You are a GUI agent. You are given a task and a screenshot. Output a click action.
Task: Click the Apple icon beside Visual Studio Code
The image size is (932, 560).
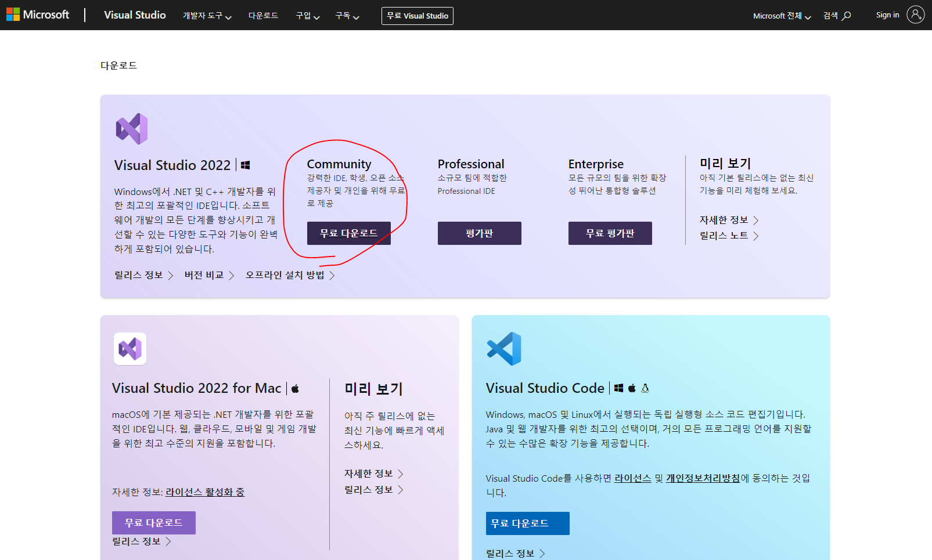[x=632, y=388]
